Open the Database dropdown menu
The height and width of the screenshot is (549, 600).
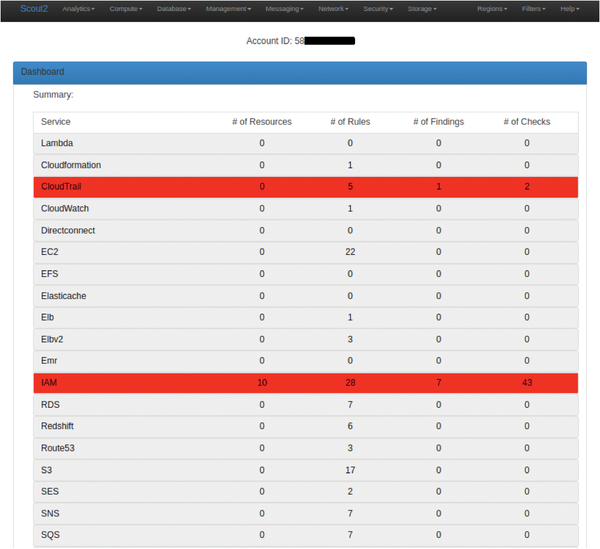174,9
